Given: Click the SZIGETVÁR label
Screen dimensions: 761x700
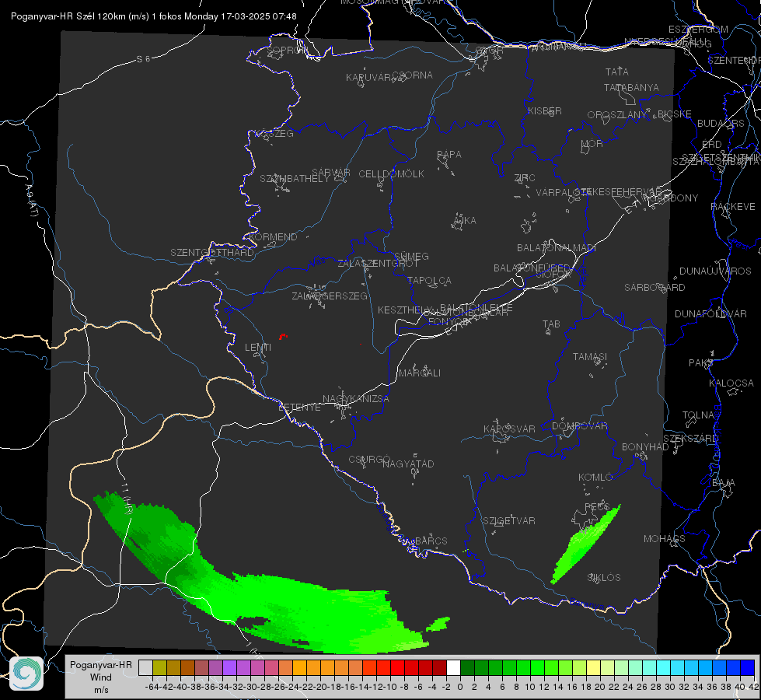Looking at the screenshot, I should point(509,521).
